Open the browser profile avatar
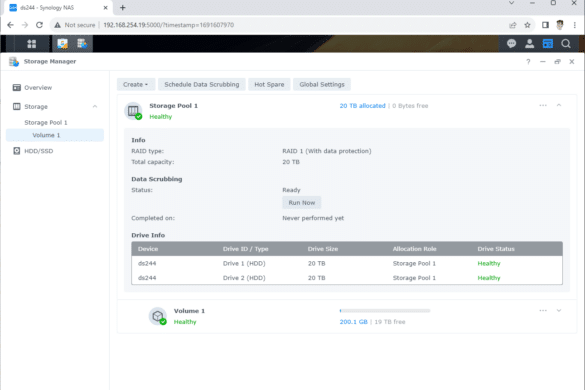Screen dimensions: 585x390 [x=560, y=25]
